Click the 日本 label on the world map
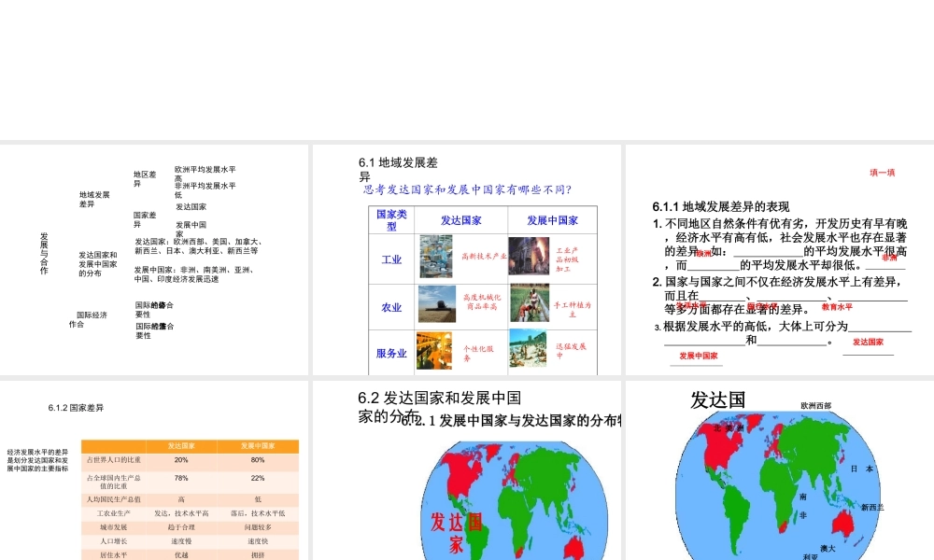The height and width of the screenshot is (560, 934). tap(861, 469)
